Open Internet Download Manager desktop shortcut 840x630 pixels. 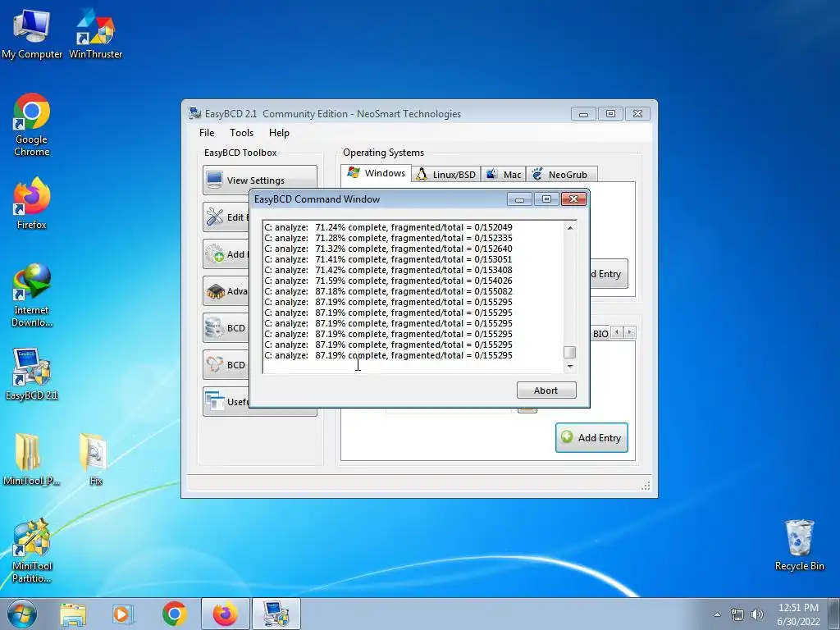tap(32, 294)
